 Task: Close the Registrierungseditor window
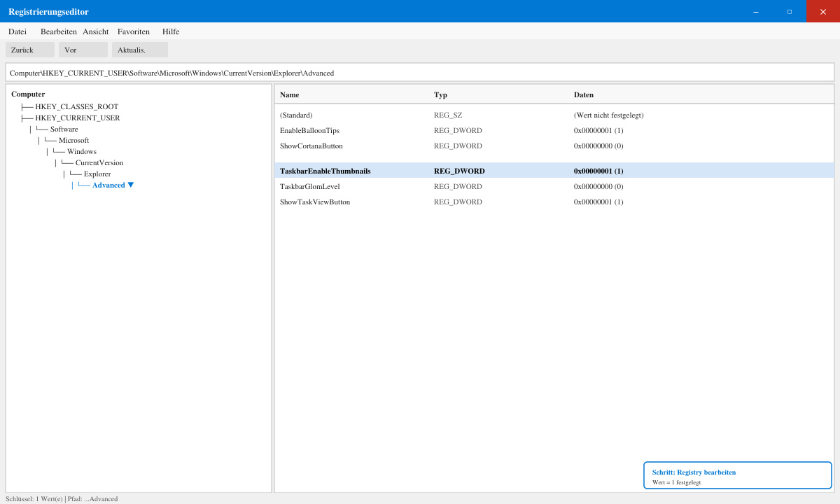[x=823, y=11]
